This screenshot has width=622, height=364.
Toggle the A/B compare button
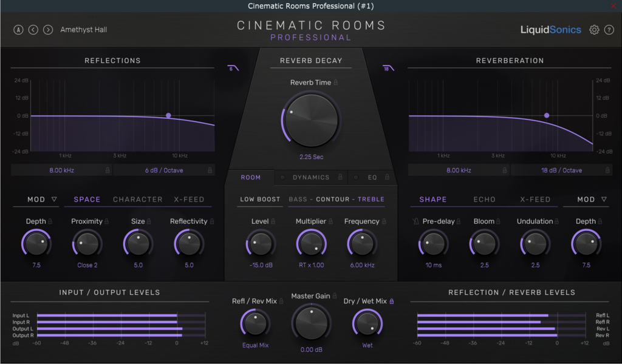pyautogui.click(x=18, y=30)
